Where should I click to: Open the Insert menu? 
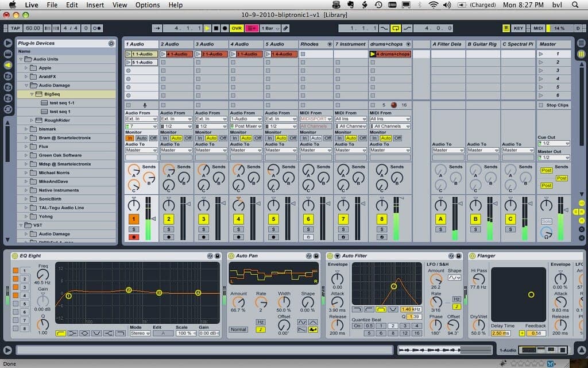(x=95, y=5)
